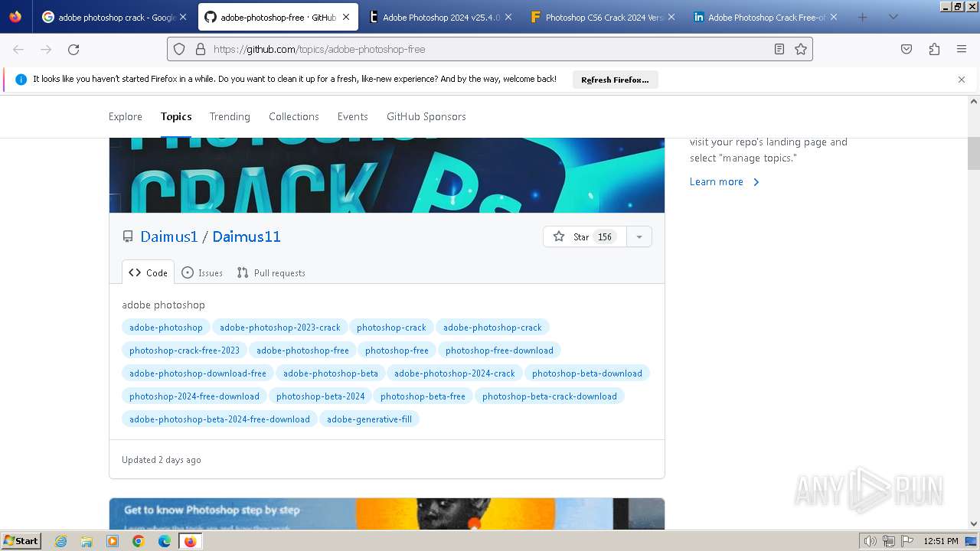
Task: Launch Internet Explorer from the taskbar
Action: (x=61, y=541)
